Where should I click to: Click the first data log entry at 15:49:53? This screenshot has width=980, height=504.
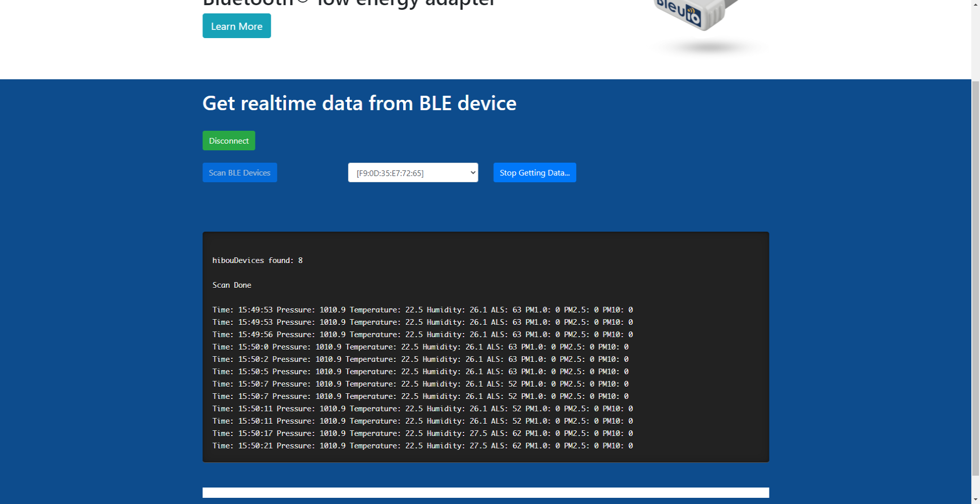[x=422, y=309]
